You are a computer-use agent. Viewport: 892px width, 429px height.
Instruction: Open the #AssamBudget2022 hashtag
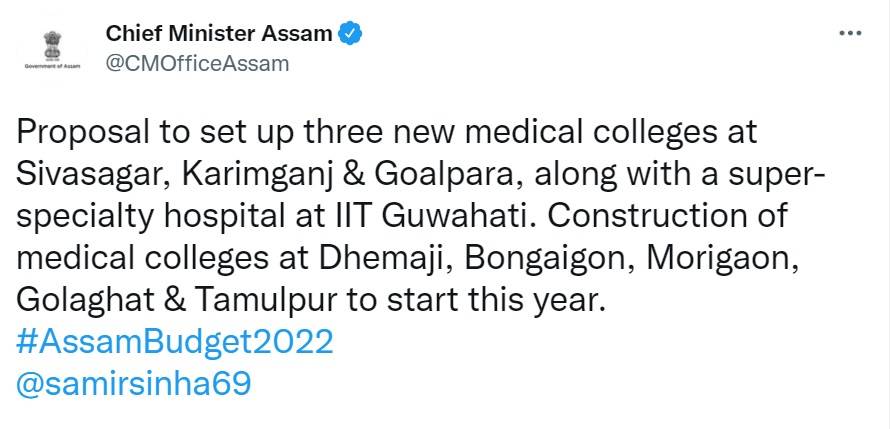pyautogui.click(x=175, y=341)
